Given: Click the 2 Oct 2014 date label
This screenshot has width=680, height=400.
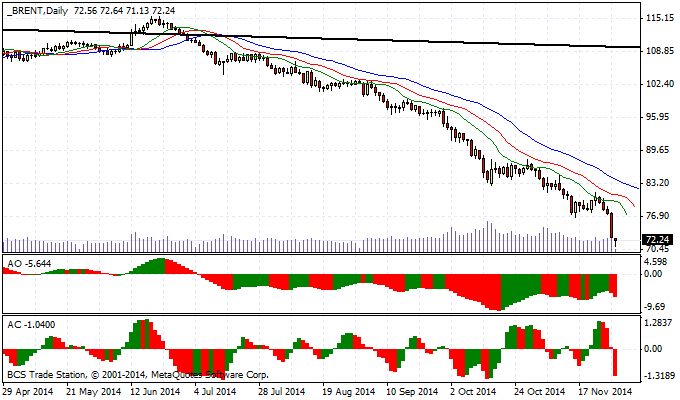Looking at the screenshot, I should coord(473,391).
